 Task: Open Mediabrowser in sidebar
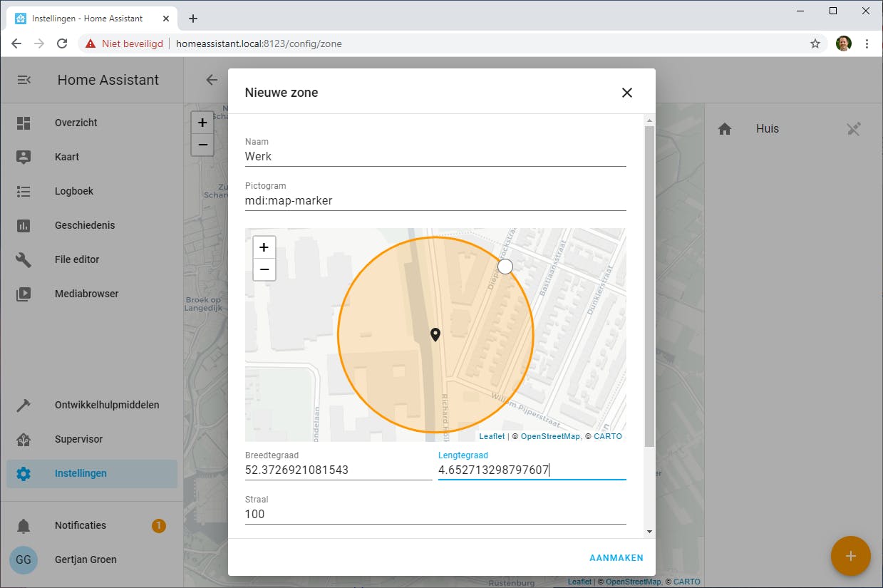(x=86, y=294)
